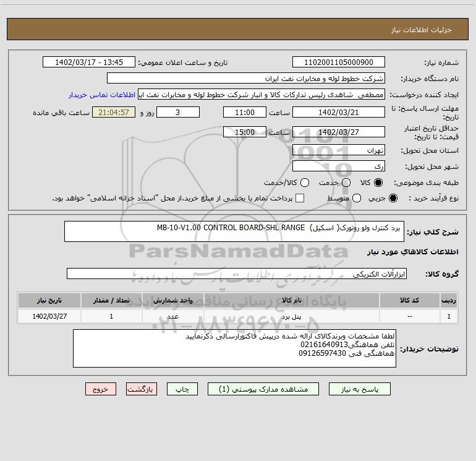
Task: Click the تاریخ نیاز column header
Action: click(49, 300)
